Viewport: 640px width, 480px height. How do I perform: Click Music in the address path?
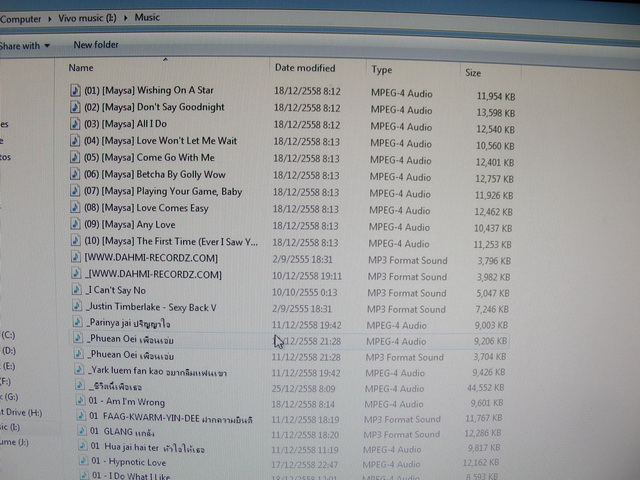click(147, 17)
